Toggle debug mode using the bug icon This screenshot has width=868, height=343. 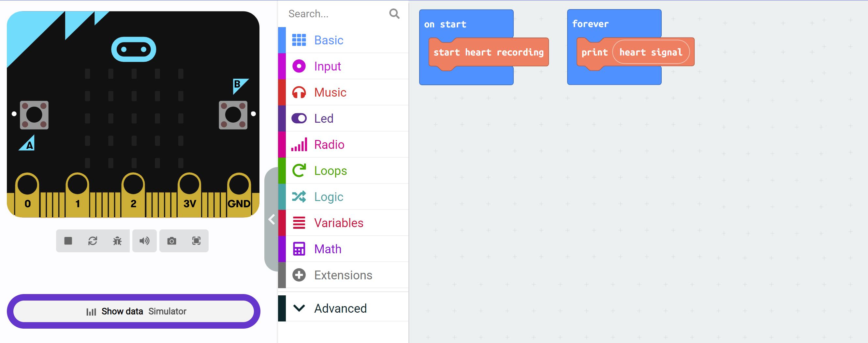pyautogui.click(x=117, y=241)
